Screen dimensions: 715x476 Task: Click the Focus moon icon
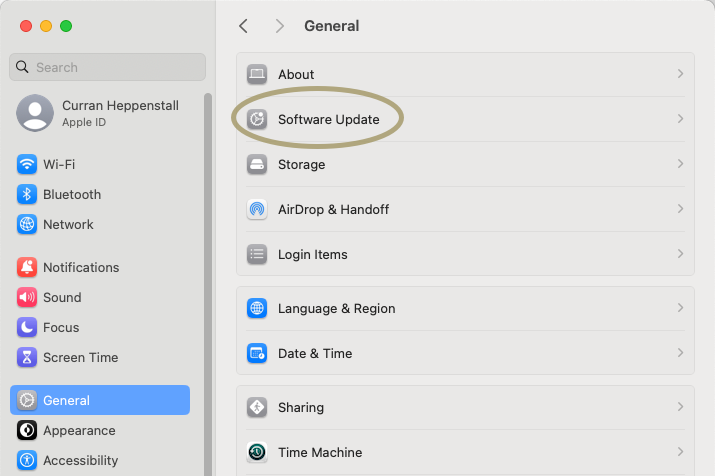pos(27,327)
